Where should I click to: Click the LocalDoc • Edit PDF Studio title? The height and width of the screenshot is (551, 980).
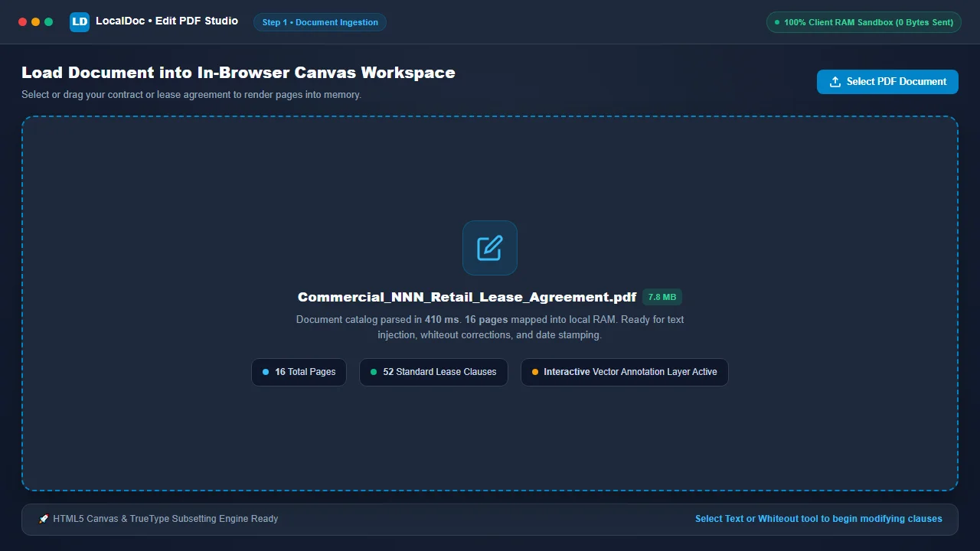167,21
